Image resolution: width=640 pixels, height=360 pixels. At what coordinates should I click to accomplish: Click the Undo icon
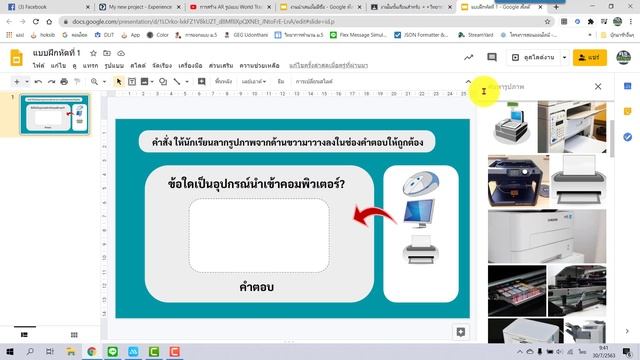click(38, 82)
